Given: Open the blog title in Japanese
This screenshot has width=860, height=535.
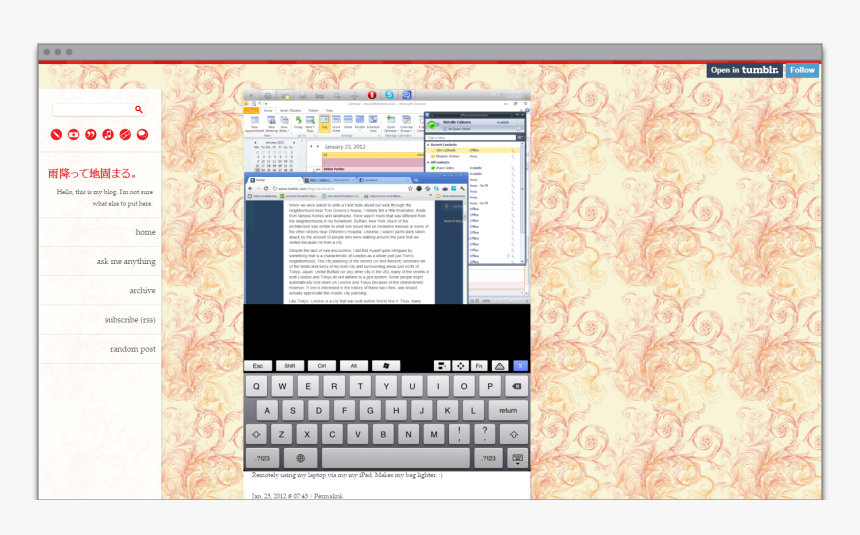Looking at the screenshot, I should [92, 173].
